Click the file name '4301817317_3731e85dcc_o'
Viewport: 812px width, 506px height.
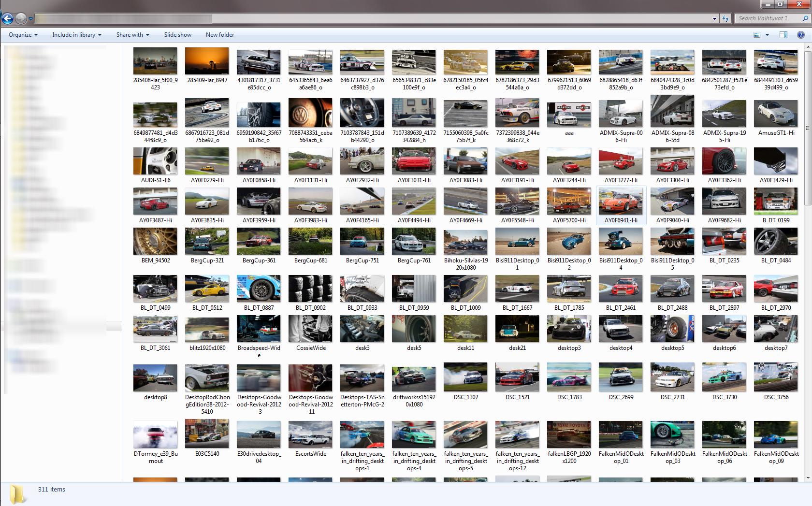[x=259, y=84]
